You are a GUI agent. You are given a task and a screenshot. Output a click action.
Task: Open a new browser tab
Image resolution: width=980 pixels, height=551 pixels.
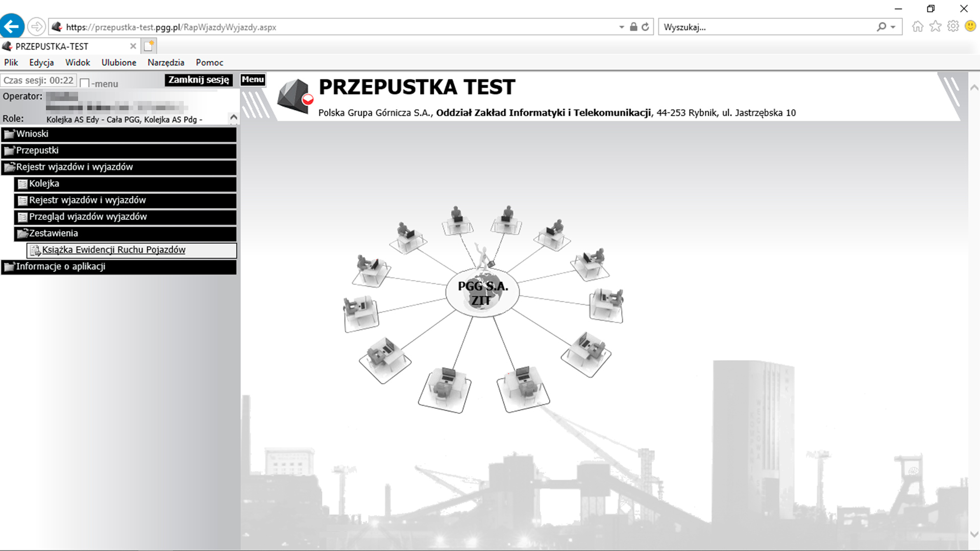149,46
